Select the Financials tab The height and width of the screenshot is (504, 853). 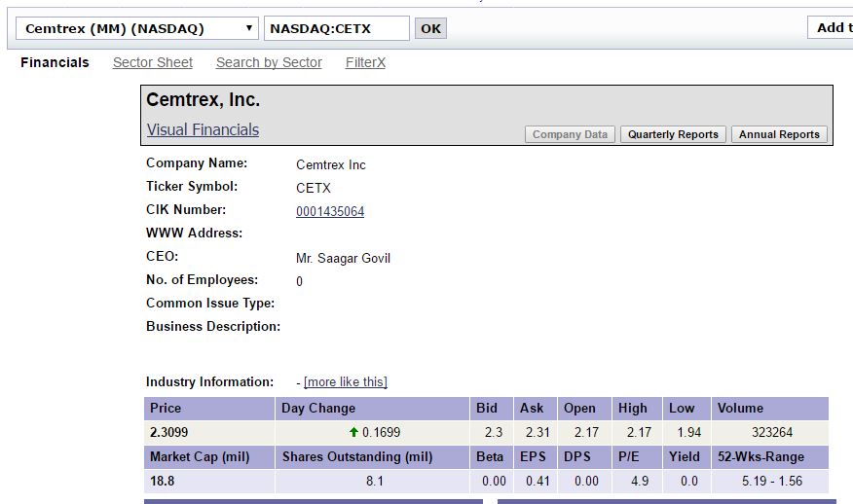[55, 62]
